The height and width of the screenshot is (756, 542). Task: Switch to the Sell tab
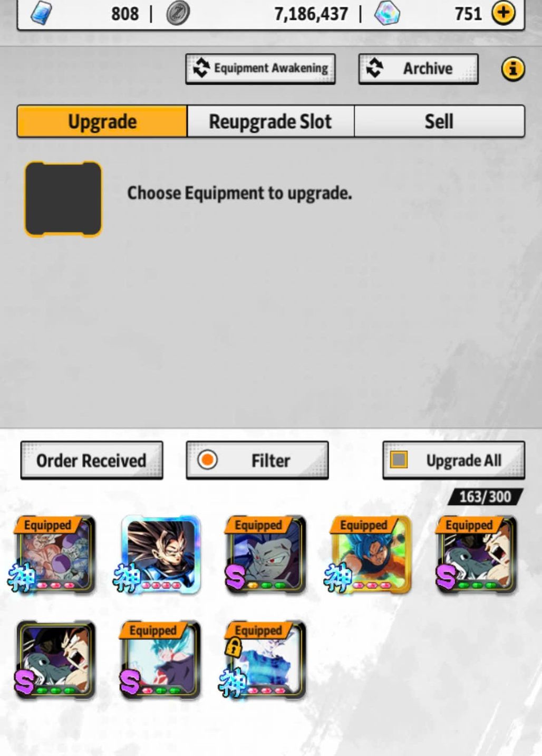(439, 121)
